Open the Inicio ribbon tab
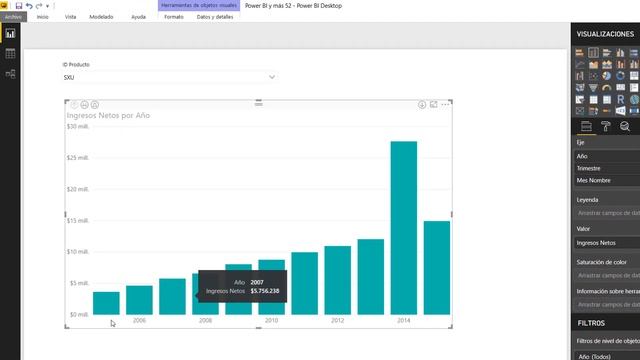This screenshot has width=640, height=360. pyautogui.click(x=42, y=17)
